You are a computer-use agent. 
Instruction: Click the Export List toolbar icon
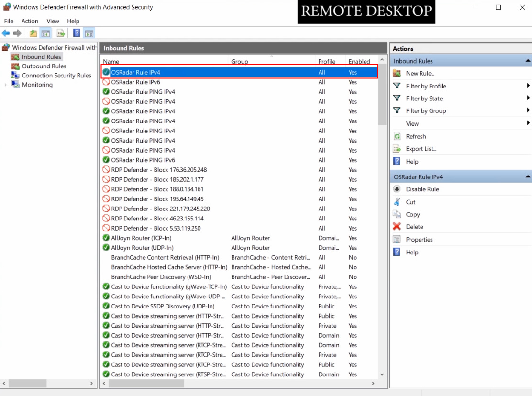(61, 33)
